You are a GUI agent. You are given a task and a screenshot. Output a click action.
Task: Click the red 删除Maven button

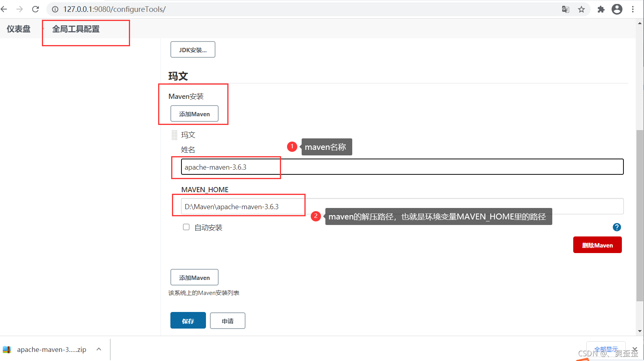[597, 245]
